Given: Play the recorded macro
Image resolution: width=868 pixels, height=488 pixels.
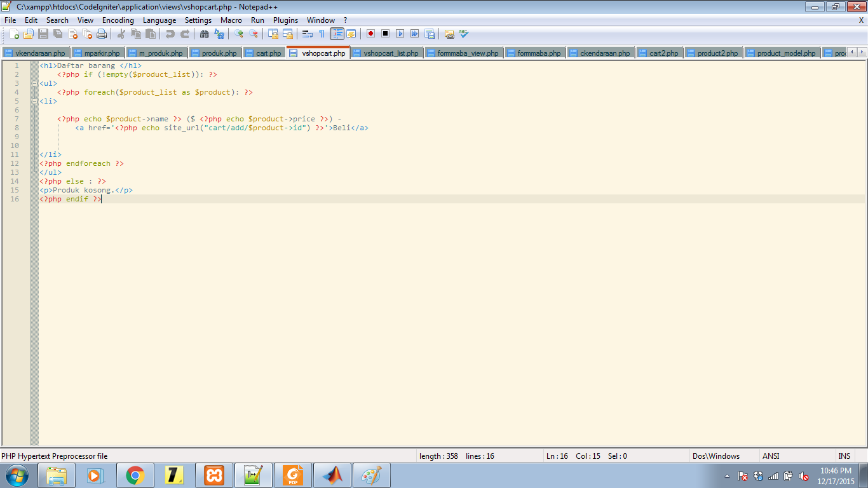Looking at the screenshot, I should point(400,34).
